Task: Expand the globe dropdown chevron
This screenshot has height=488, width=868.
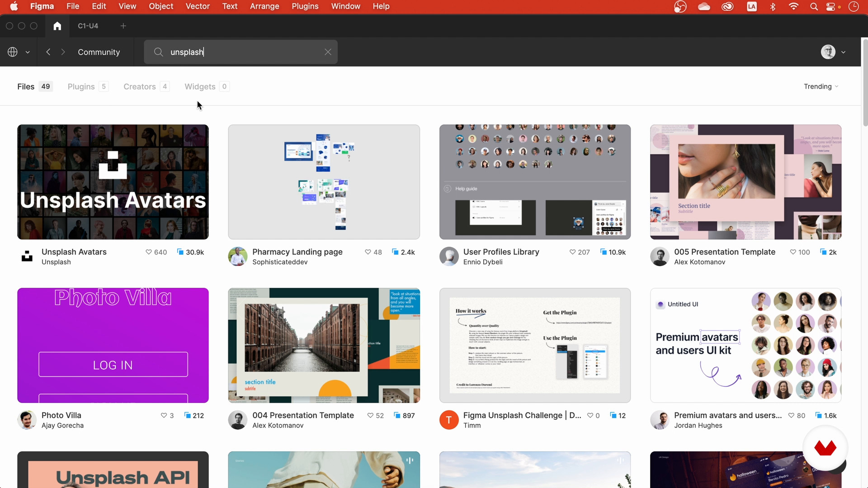Action: click(28, 52)
